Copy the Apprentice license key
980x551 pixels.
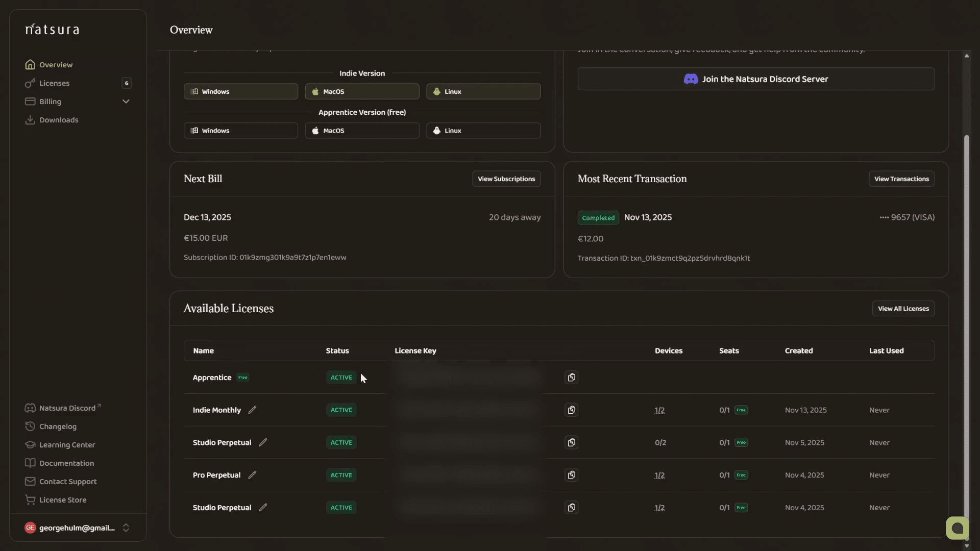tap(571, 378)
